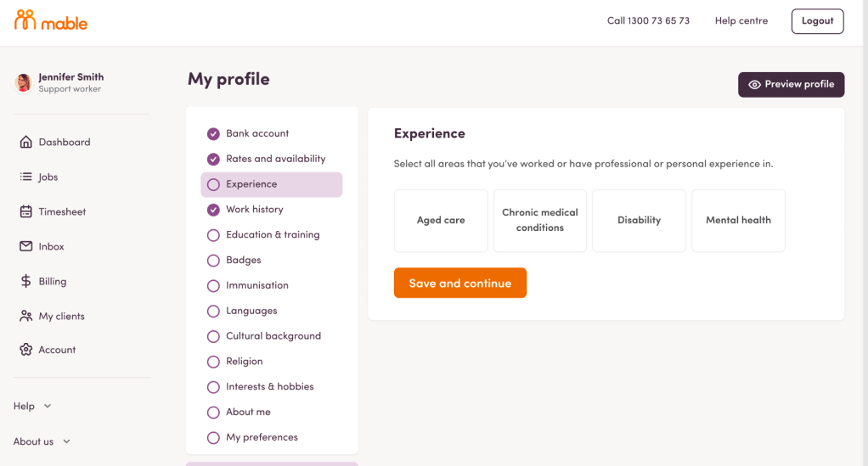Image resolution: width=868 pixels, height=466 pixels.
Task: Click the Mable logo icon
Action: [25, 20]
